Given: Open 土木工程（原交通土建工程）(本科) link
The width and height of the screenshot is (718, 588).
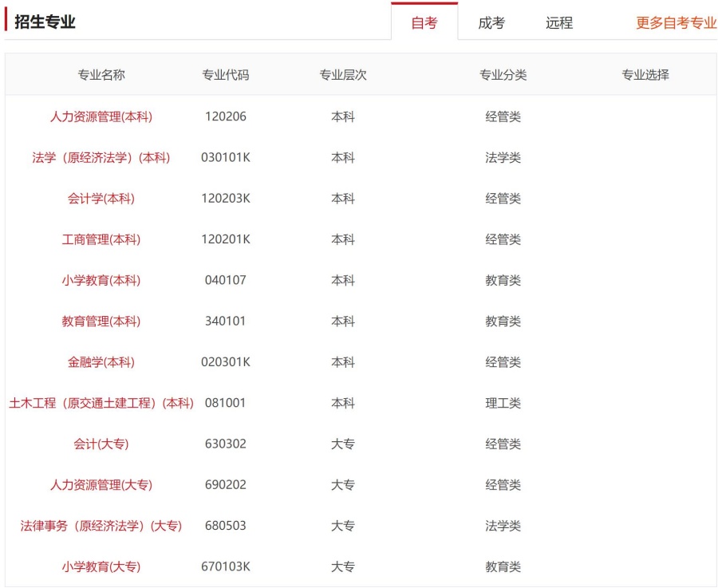Looking at the screenshot, I should point(101,403).
